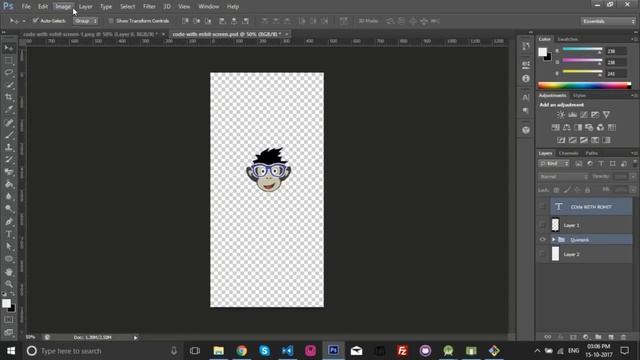Select the Clone Stamp tool
This screenshot has width=640, height=360.
(9, 147)
